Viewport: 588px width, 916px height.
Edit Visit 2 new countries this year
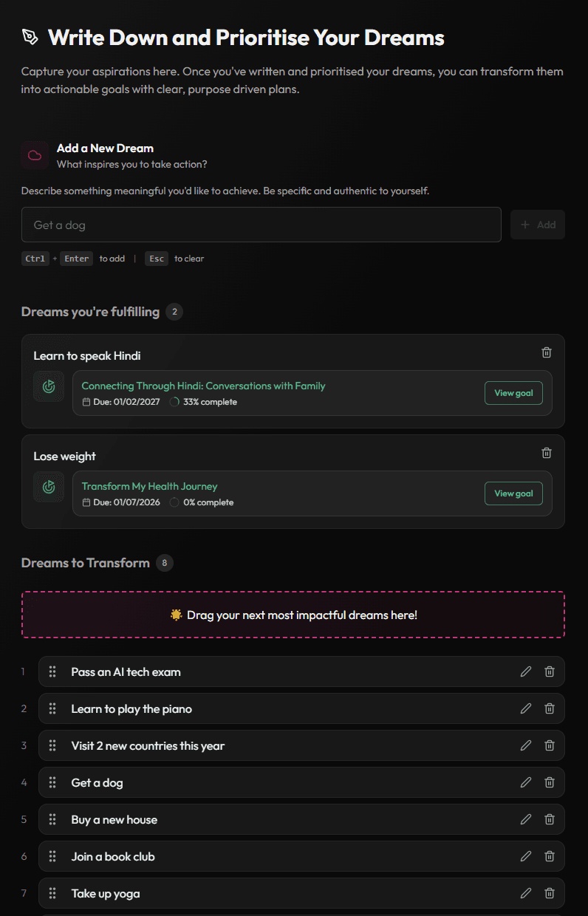coord(526,745)
